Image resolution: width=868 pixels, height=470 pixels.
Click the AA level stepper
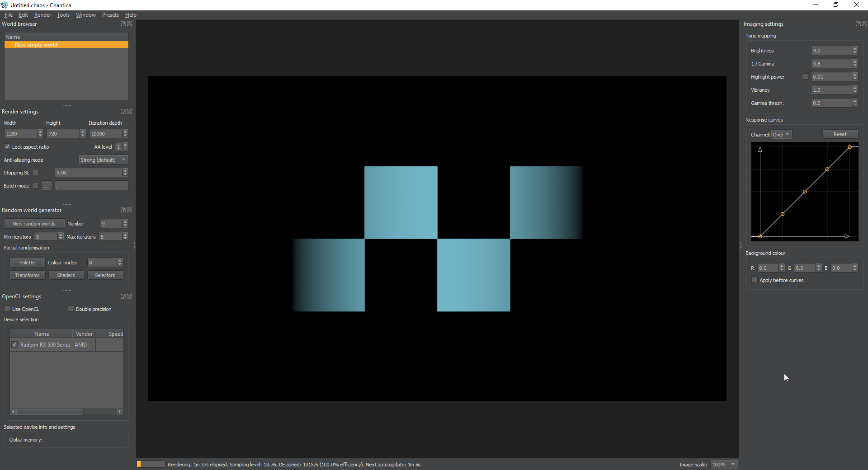point(126,147)
